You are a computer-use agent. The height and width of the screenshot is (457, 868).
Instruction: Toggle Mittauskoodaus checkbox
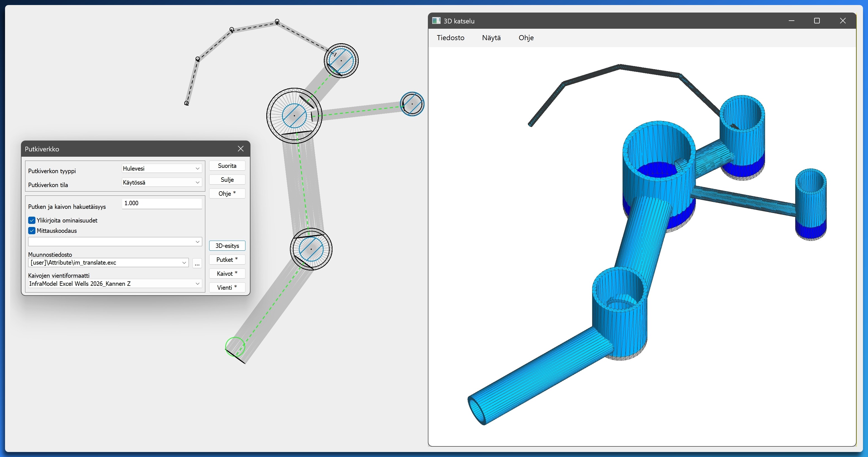click(32, 231)
